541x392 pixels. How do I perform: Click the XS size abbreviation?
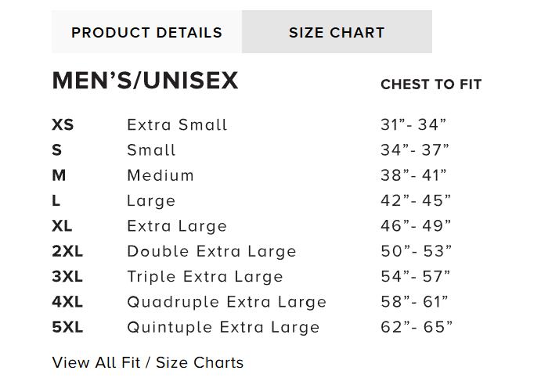[63, 124]
